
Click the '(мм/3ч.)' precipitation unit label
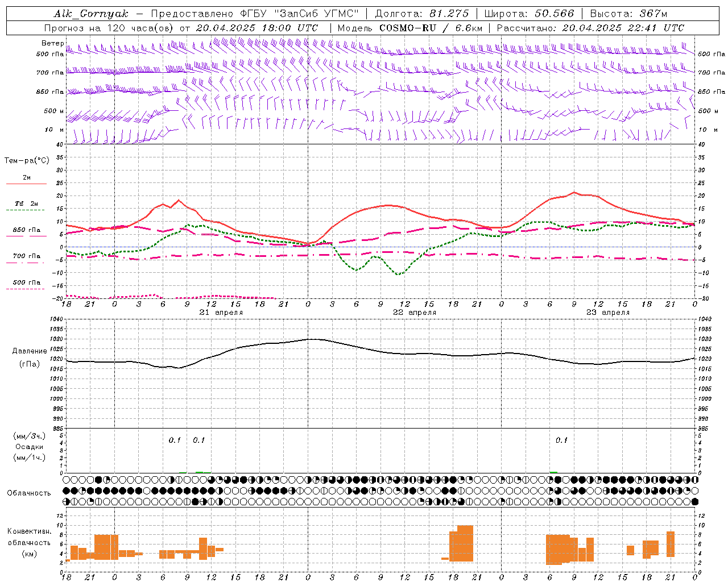click(x=30, y=436)
